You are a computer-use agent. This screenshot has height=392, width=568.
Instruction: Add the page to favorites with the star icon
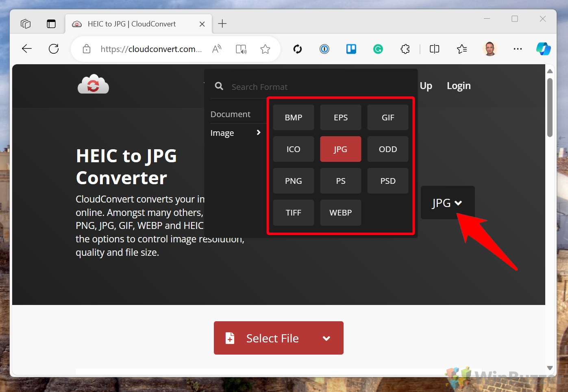point(266,49)
